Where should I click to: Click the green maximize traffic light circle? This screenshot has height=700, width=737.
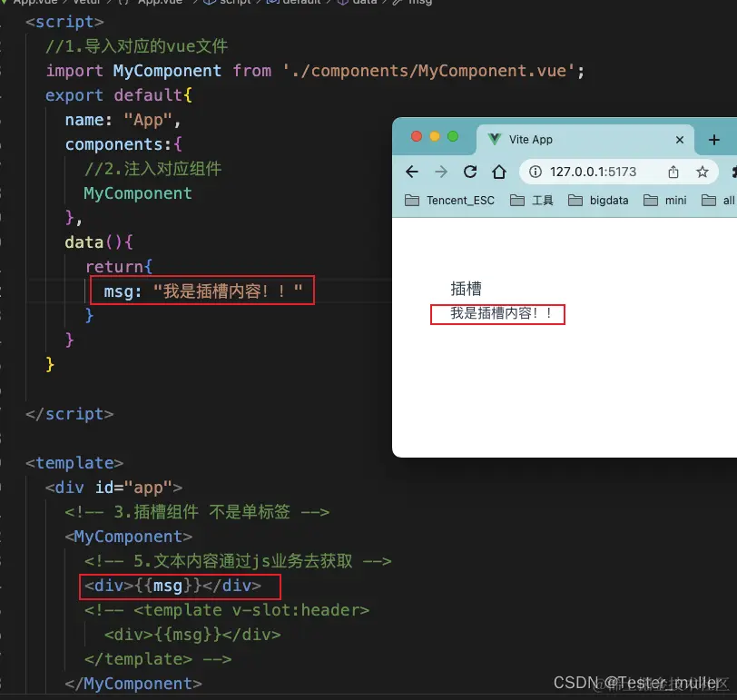pos(453,136)
